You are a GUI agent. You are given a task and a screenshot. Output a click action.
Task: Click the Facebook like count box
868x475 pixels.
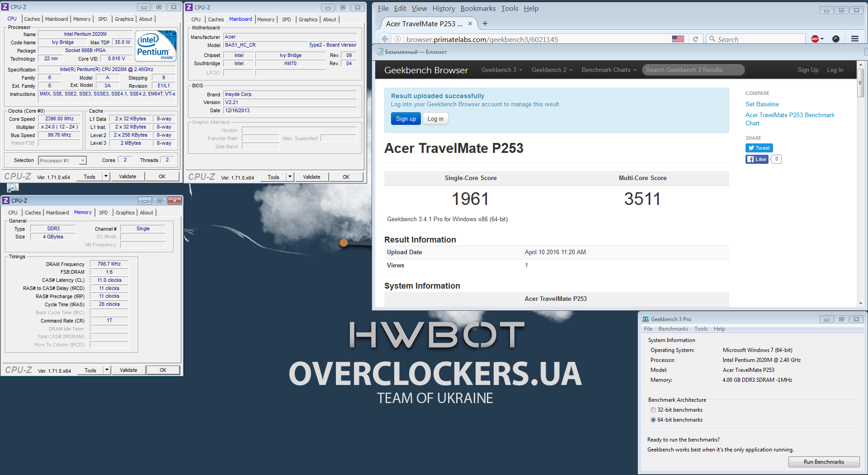777,159
